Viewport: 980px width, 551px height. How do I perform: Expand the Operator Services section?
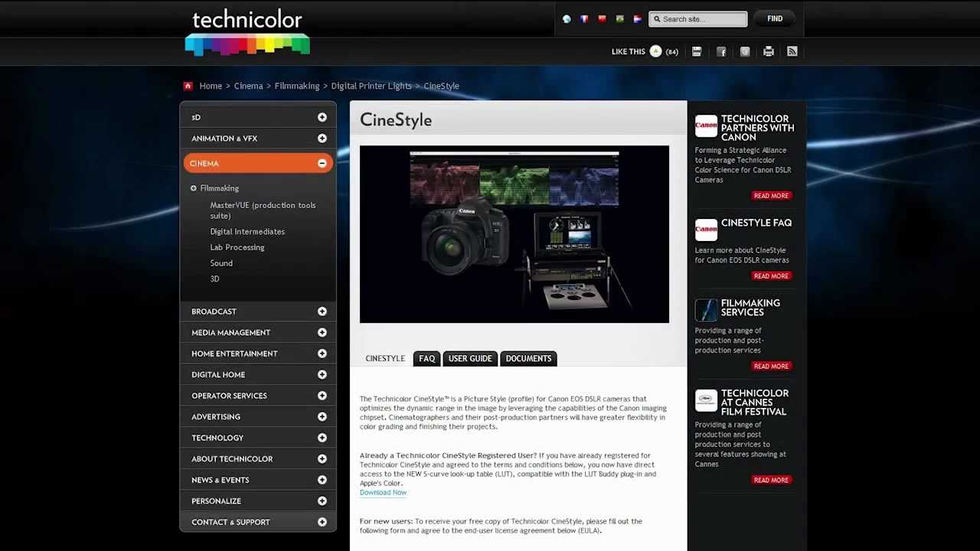pyautogui.click(x=322, y=396)
